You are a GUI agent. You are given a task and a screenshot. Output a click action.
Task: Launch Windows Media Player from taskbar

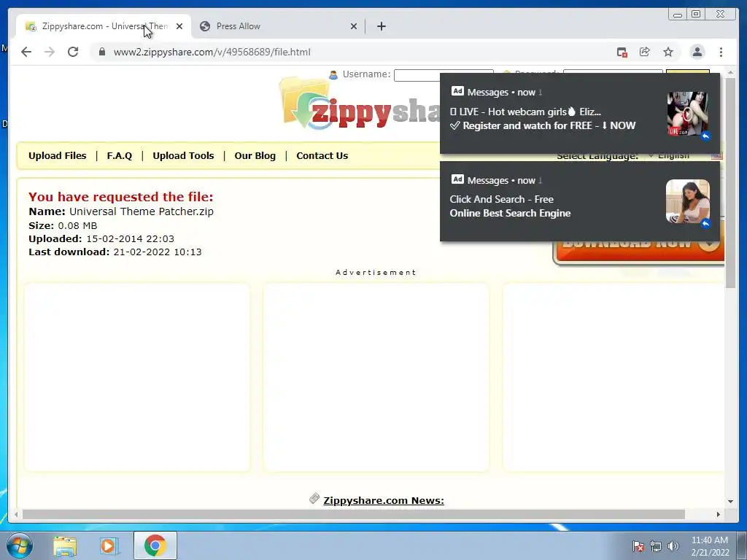click(109, 546)
